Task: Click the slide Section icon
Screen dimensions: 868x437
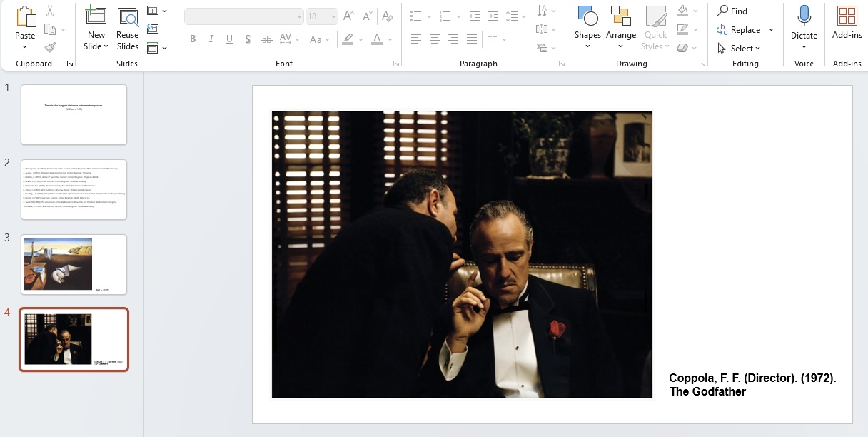Action: pyautogui.click(x=153, y=48)
